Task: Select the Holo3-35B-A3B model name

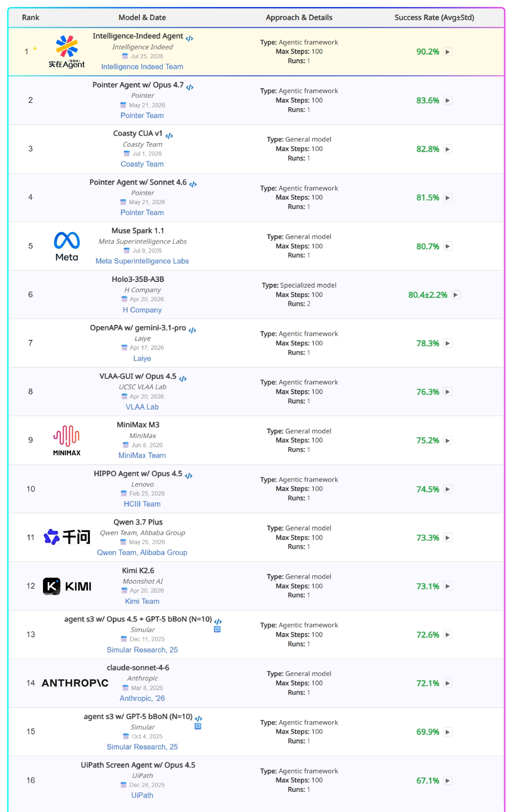Action: [x=138, y=279]
